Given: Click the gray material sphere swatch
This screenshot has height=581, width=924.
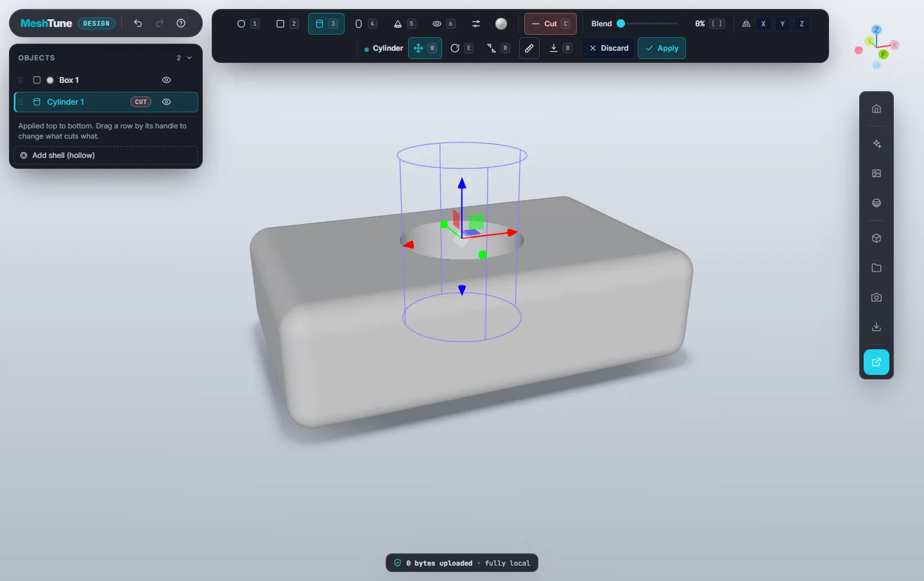Looking at the screenshot, I should point(501,24).
